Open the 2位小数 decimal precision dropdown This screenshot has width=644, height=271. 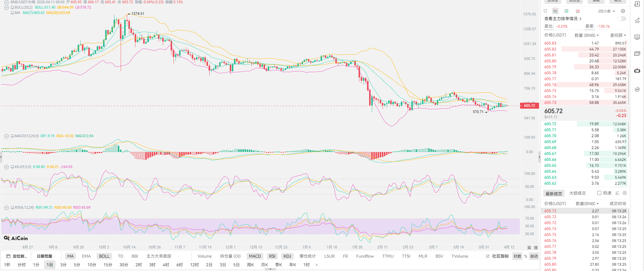tap(606, 11)
